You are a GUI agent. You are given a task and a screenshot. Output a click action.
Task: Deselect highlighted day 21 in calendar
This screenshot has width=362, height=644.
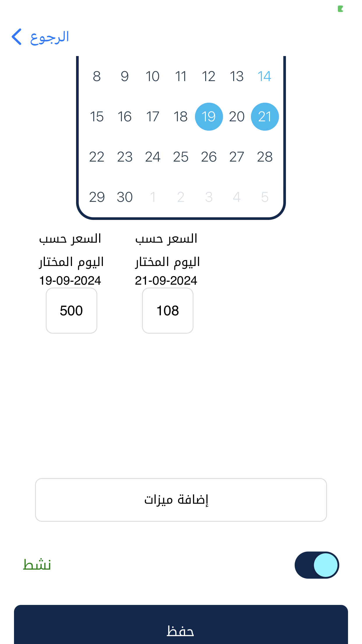[x=265, y=117]
